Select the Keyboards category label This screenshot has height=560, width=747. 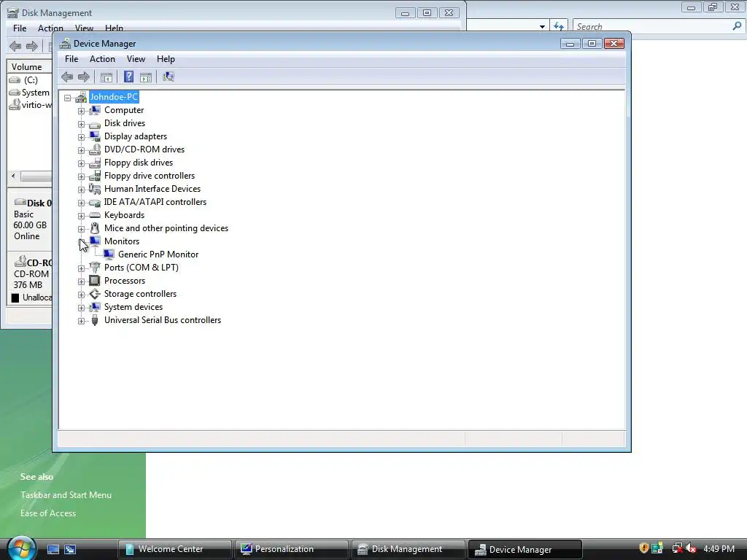tap(124, 215)
